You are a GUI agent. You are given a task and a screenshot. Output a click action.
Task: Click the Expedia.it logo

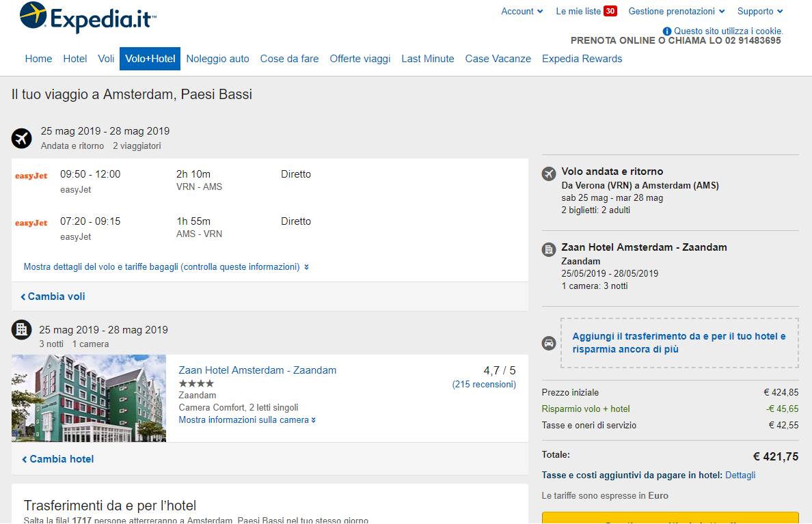click(x=87, y=18)
